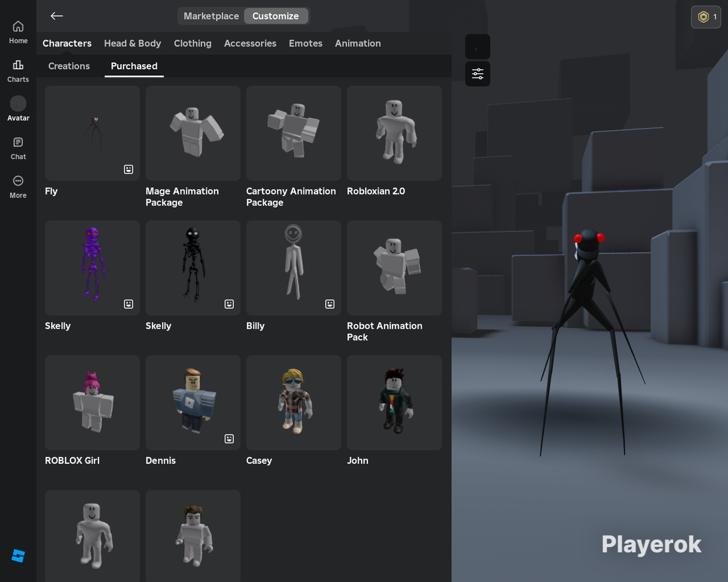Select the plain grey character in bottom row
The width and height of the screenshot is (728, 582).
click(x=92, y=536)
